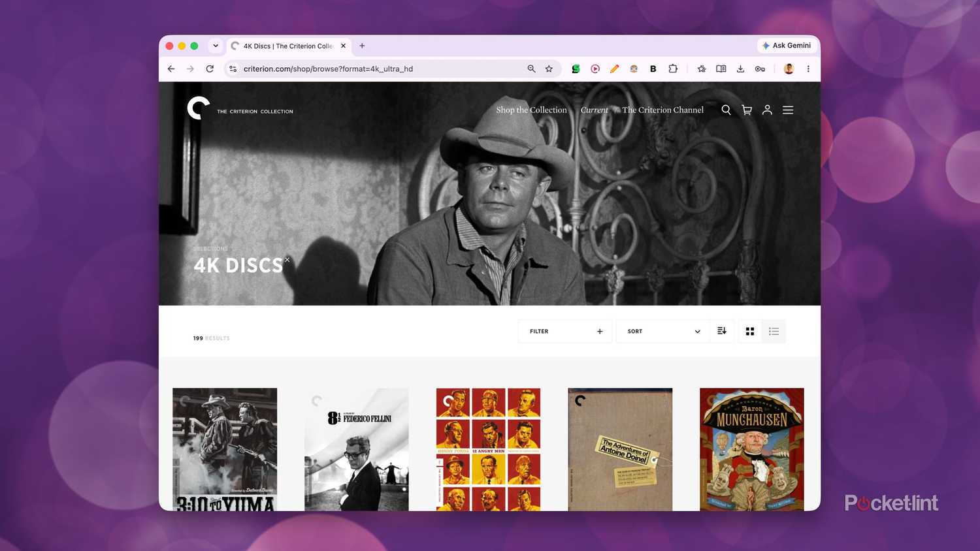The image size is (980, 551).
Task: Switch to list view
Action: click(x=774, y=332)
